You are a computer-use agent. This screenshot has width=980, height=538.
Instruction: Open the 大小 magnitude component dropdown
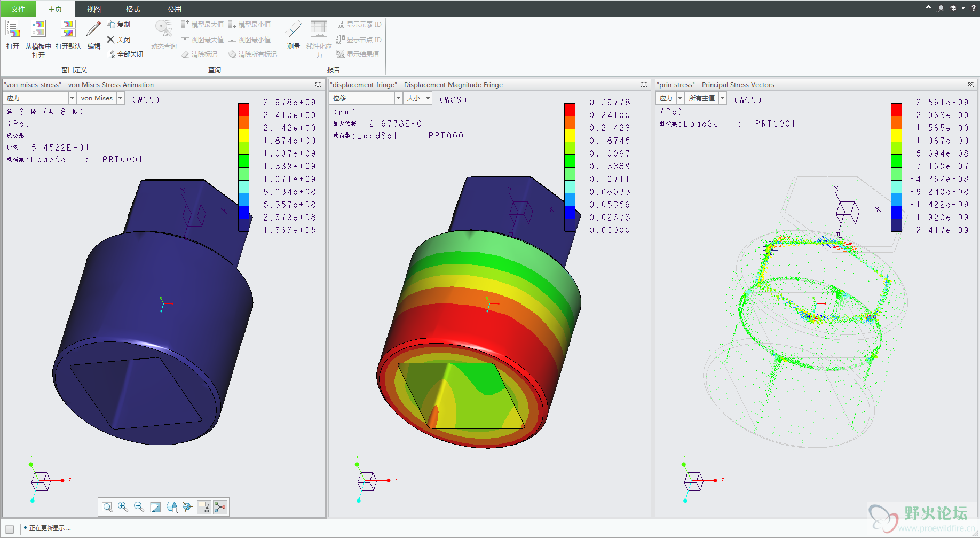(428, 98)
